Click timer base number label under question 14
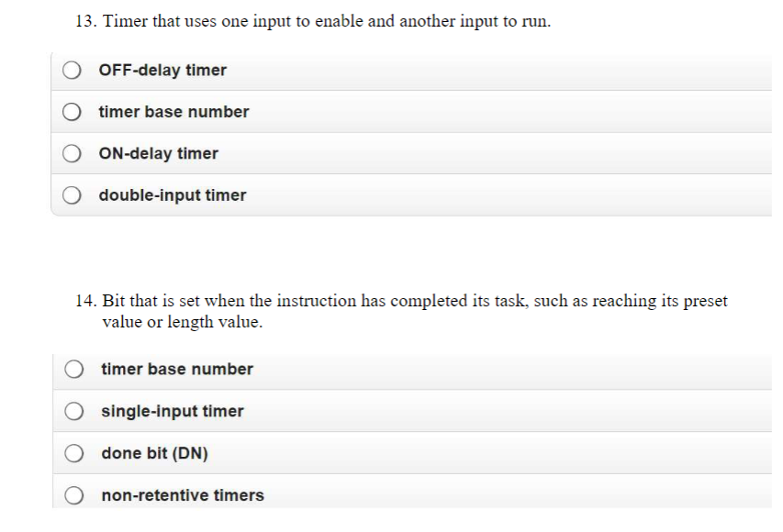783x532 pixels. 176,369
